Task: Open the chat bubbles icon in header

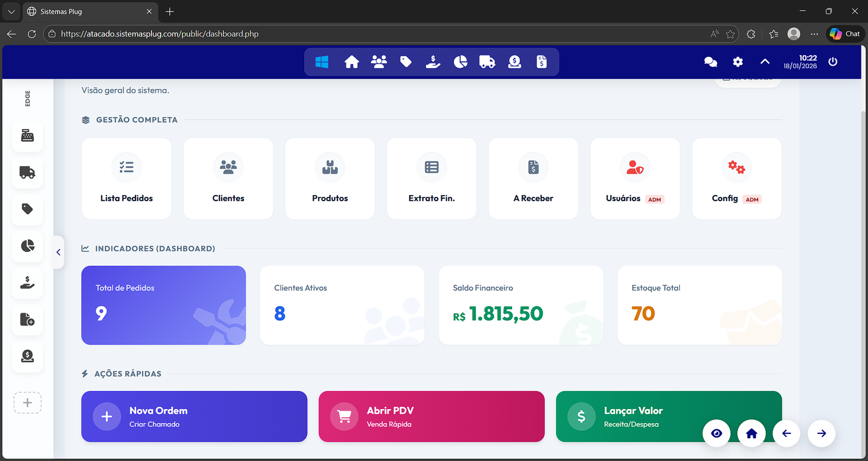Action: [710, 62]
